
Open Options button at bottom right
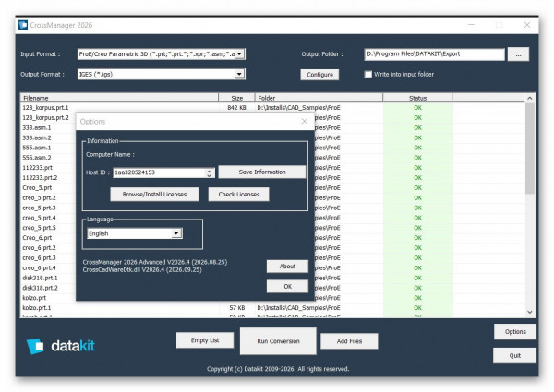click(x=515, y=332)
